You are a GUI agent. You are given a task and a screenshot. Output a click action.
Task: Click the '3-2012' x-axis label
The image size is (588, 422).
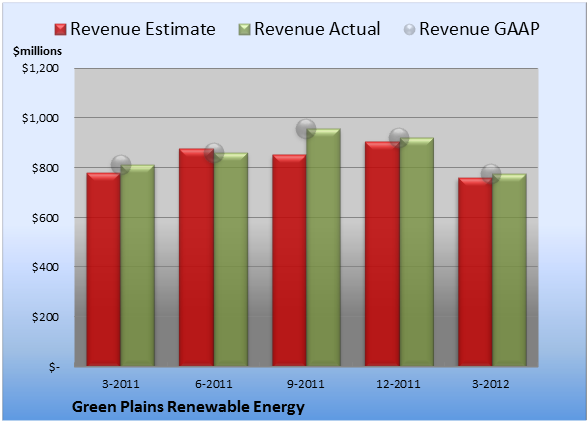(491, 384)
